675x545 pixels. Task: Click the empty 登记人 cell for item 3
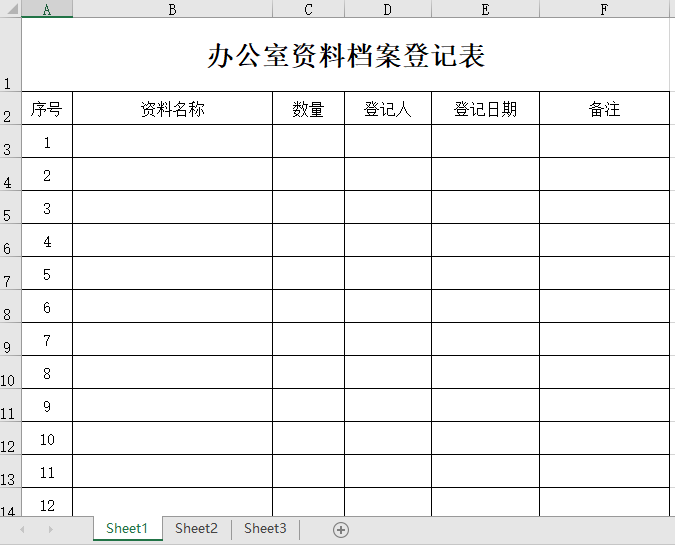387,208
